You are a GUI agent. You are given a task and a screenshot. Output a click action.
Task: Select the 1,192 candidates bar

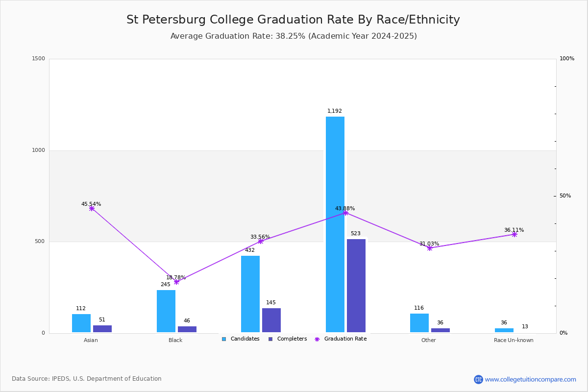335,224
